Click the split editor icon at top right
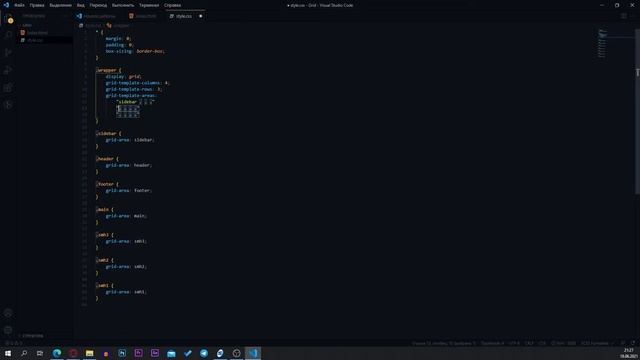This screenshot has height=360, width=640. (x=624, y=16)
